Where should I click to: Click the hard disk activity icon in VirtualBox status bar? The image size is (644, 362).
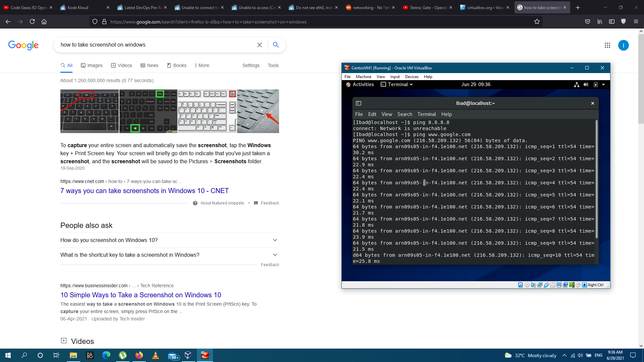click(x=520, y=285)
